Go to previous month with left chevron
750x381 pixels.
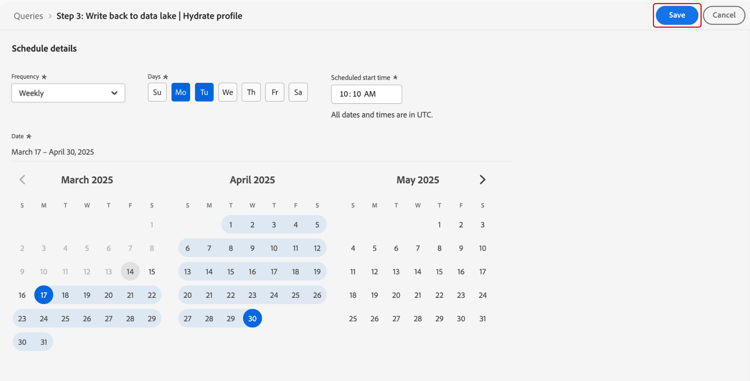pos(22,180)
